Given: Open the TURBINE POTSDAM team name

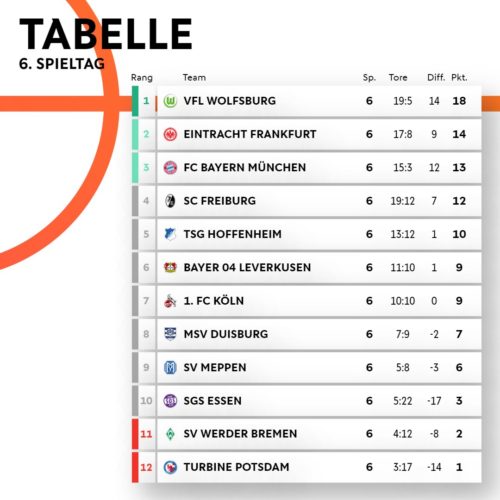Looking at the screenshot, I should tap(236, 467).
